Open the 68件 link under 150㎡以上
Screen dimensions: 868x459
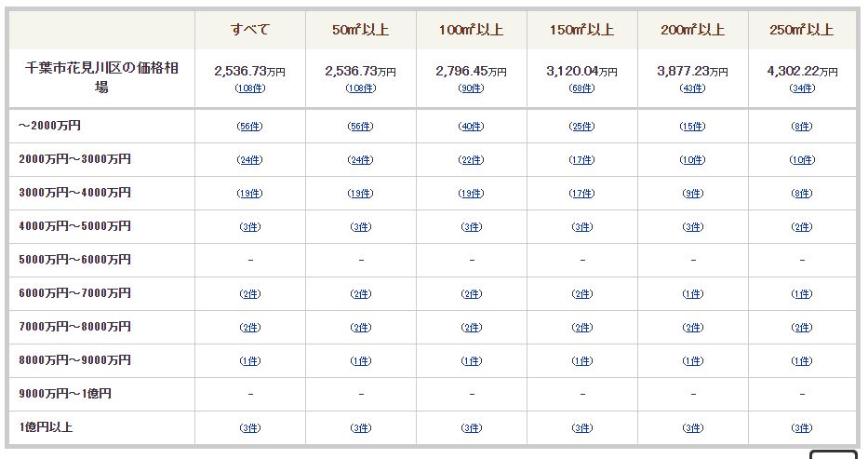point(581,88)
